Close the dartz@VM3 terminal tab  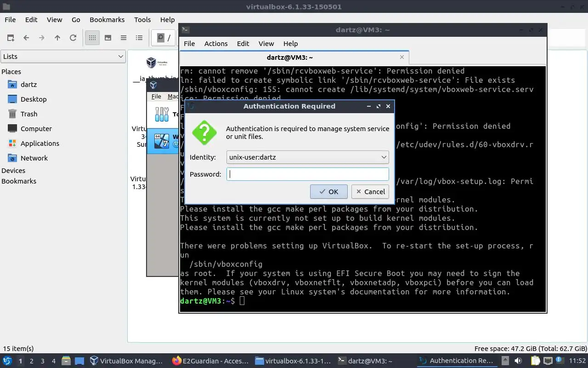402,57
